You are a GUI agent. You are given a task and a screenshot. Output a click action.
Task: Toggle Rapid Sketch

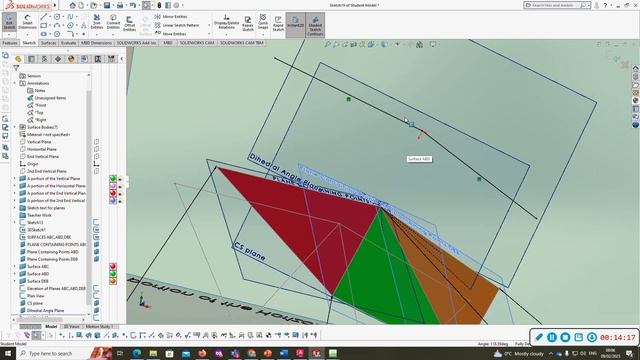(278, 24)
